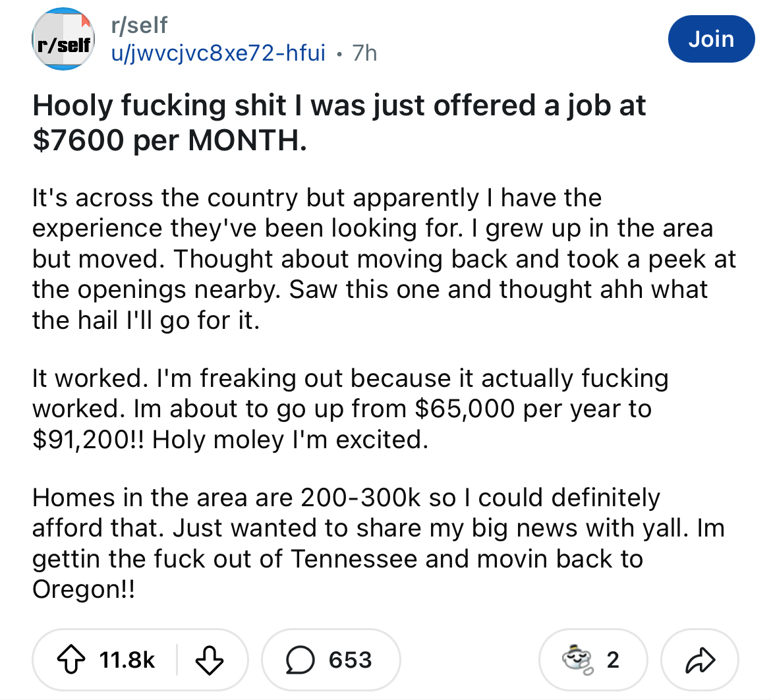Click the 7h post timestamp
771x700 pixels.
[365, 53]
